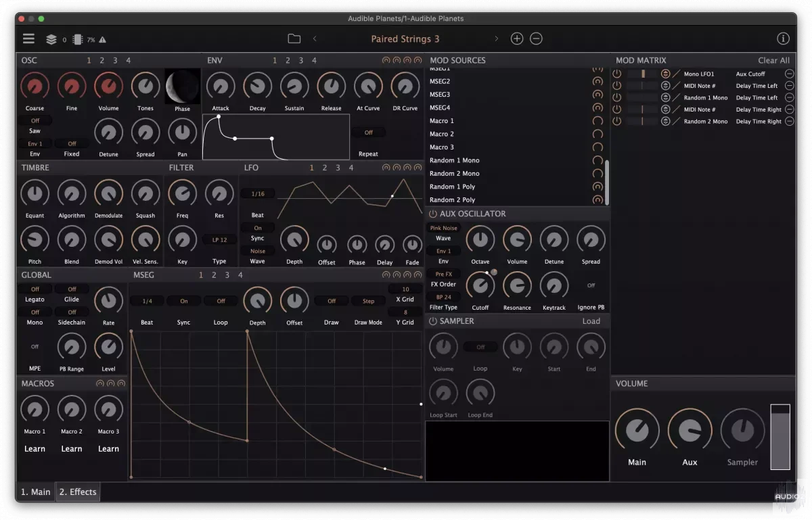Toggle the Sampler power button
The image size is (812, 520).
[433, 321]
